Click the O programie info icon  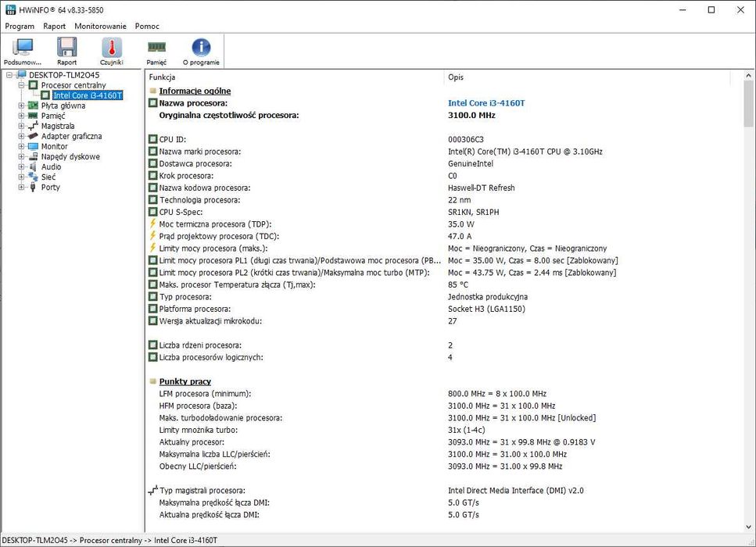(201, 47)
